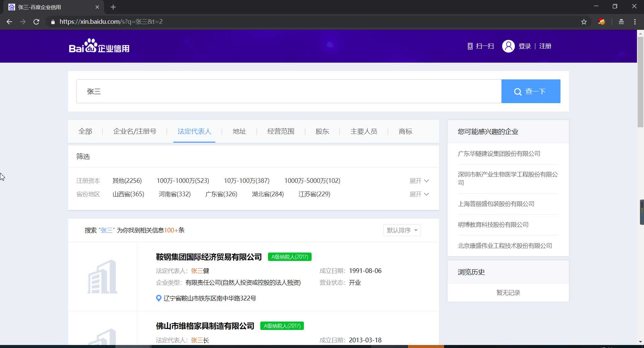This screenshot has width=644, height=348.
Task: Click the scrollbar down arrow
Action: pyautogui.click(x=640, y=342)
